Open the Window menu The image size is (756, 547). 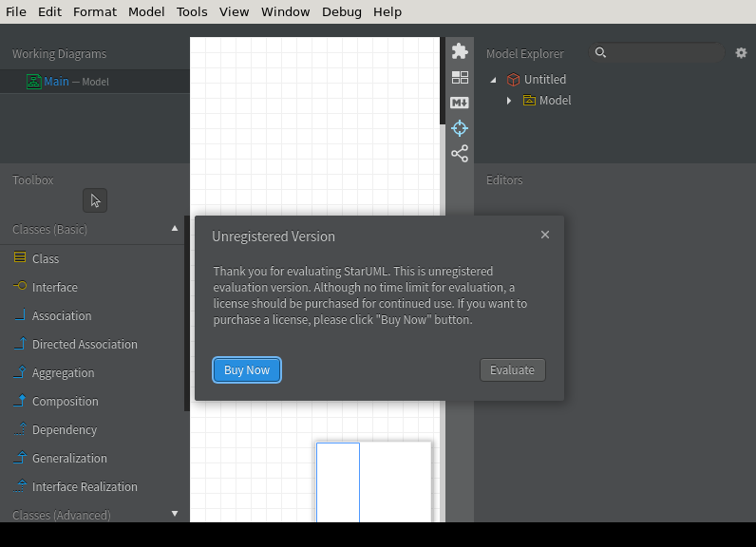pos(286,11)
